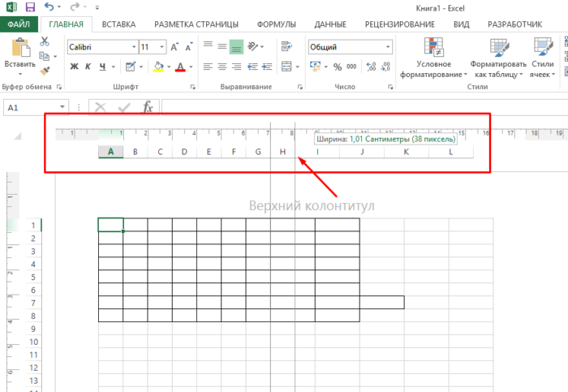
Task: Decrease font size with small A icon
Action: (189, 47)
